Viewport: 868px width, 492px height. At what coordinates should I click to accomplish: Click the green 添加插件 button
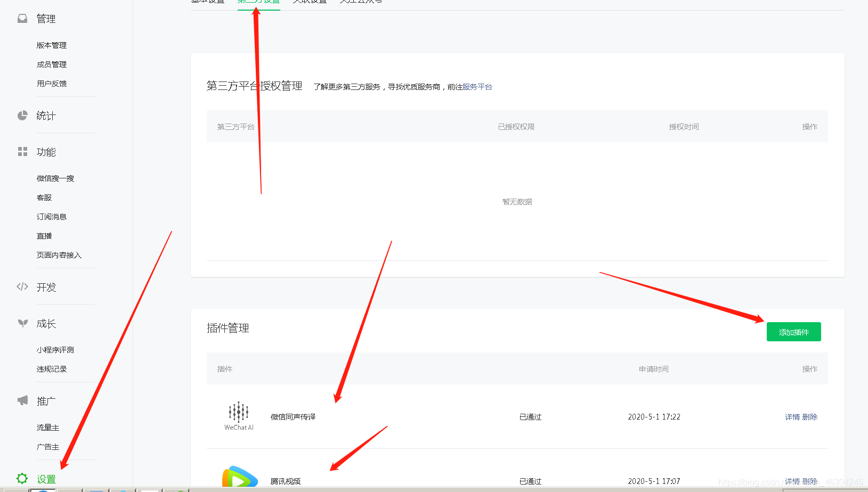(794, 332)
